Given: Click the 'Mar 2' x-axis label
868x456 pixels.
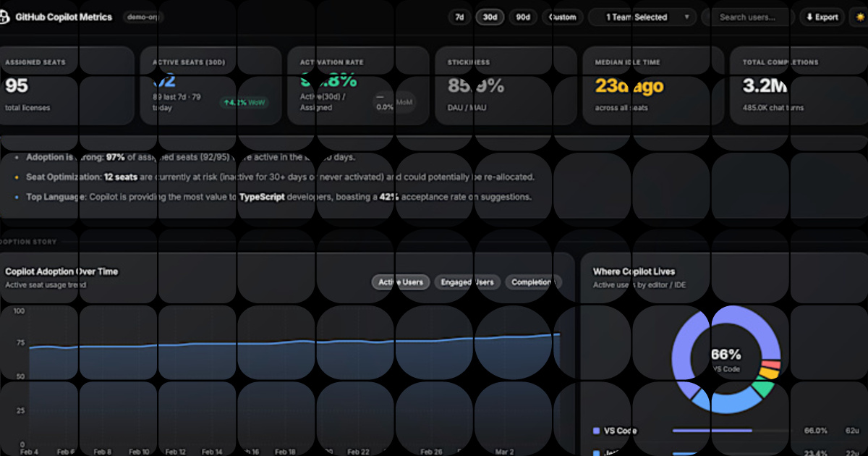Looking at the screenshot, I should click(x=503, y=452).
